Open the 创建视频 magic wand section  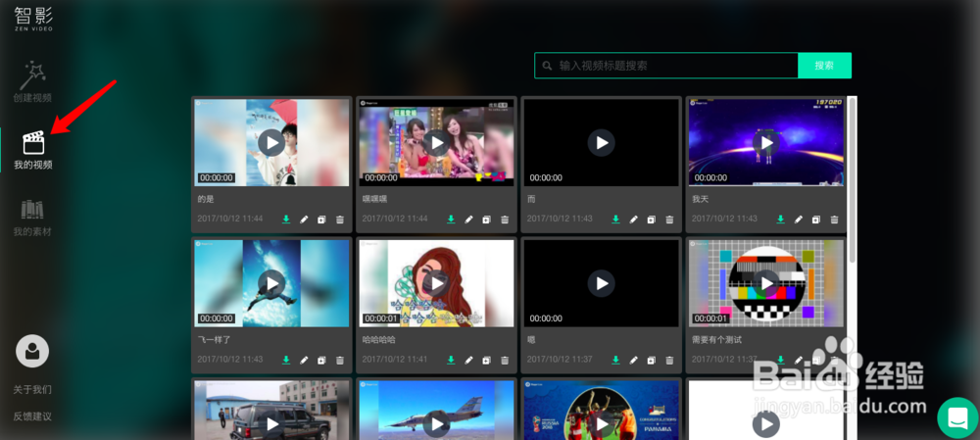point(32,81)
